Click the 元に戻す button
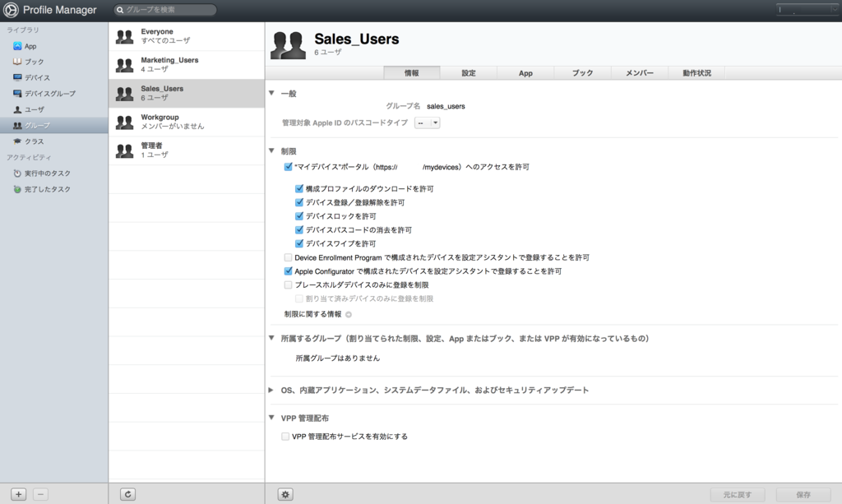Screen dimensions: 842x504 coord(738,494)
